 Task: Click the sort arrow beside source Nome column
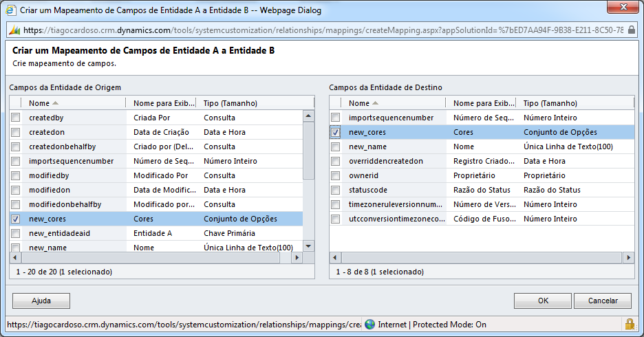point(55,103)
